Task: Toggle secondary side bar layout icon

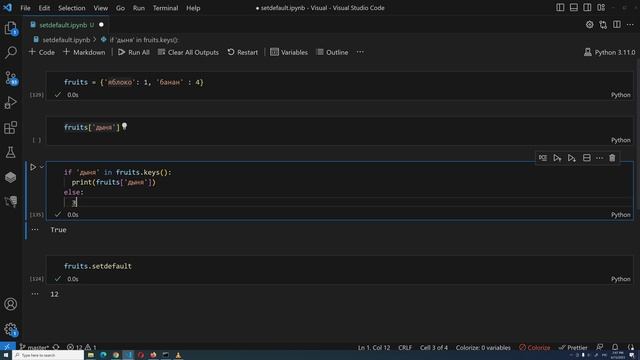Action: click(587, 8)
